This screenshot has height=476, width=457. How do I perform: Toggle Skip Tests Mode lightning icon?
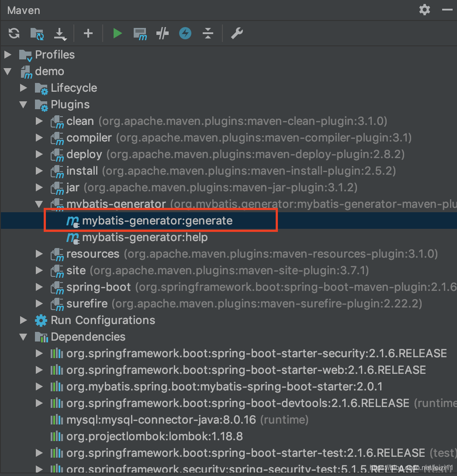tap(185, 33)
